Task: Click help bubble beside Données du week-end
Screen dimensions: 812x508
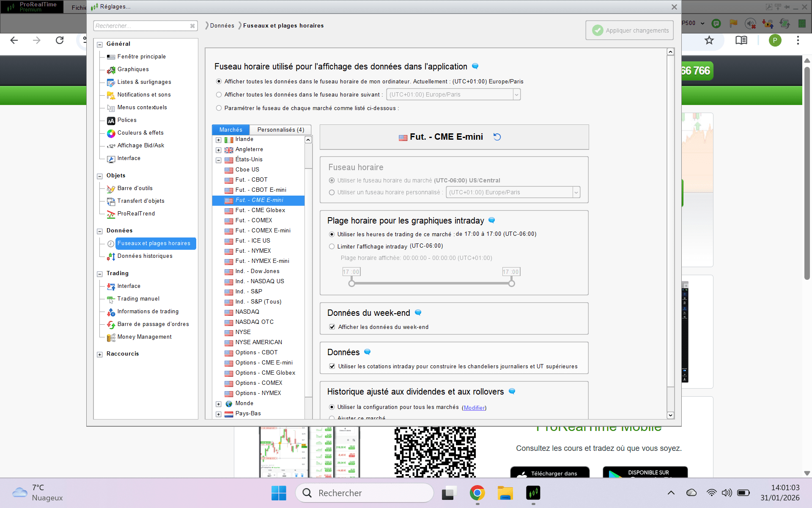Action: tap(418, 312)
